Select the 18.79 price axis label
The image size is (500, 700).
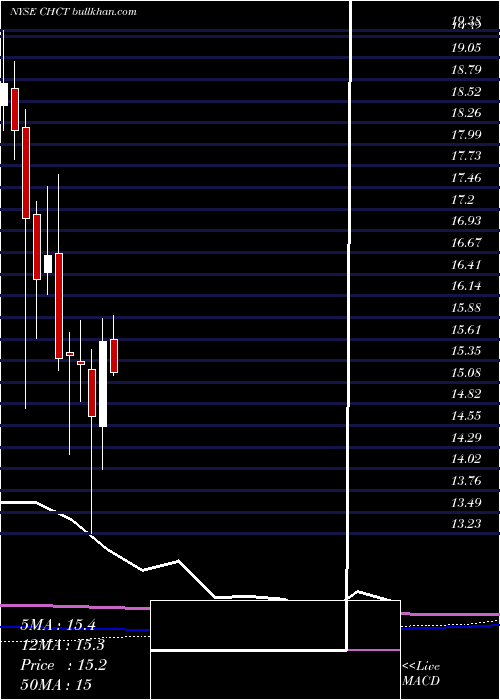(x=466, y=70)
